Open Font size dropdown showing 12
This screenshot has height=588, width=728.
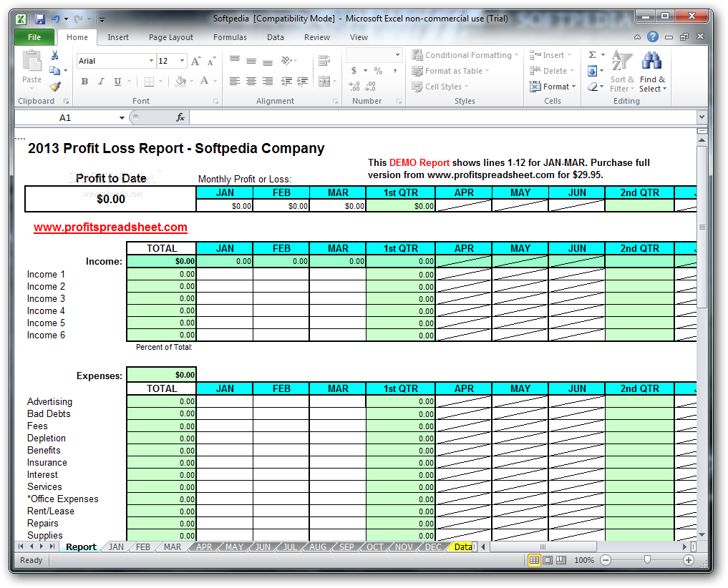coord(182,61)
